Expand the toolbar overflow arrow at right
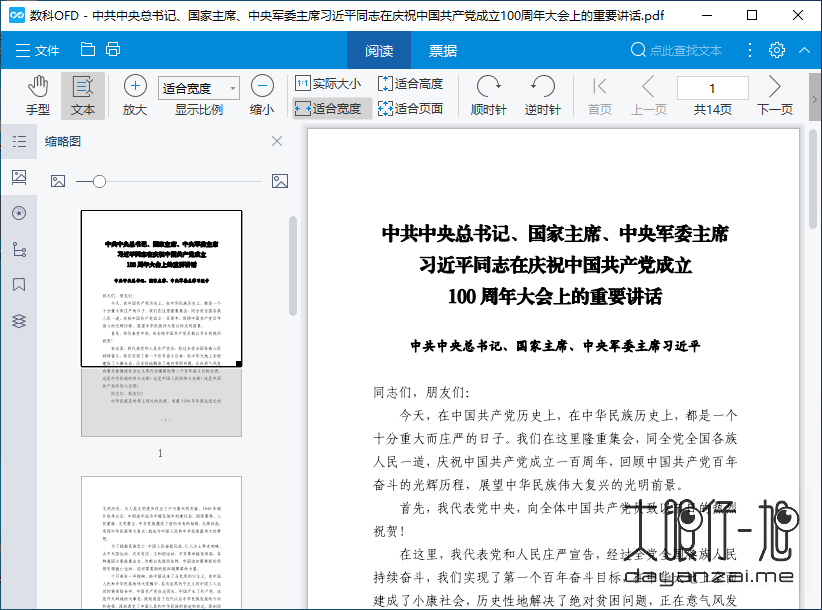The image size is (822, 610). tap(815, 99)
